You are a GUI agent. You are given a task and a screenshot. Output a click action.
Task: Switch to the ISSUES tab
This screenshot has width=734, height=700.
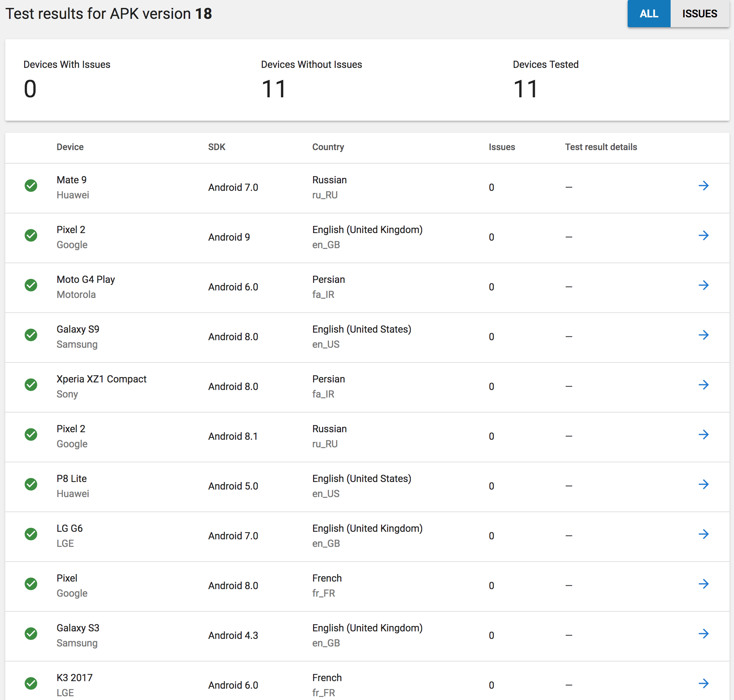tap(700, 14)
